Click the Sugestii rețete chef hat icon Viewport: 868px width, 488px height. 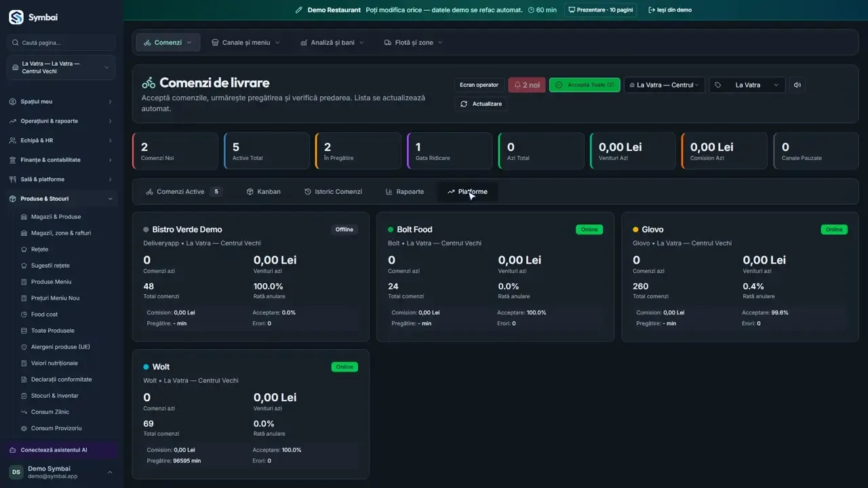click(x=24, y=266)
